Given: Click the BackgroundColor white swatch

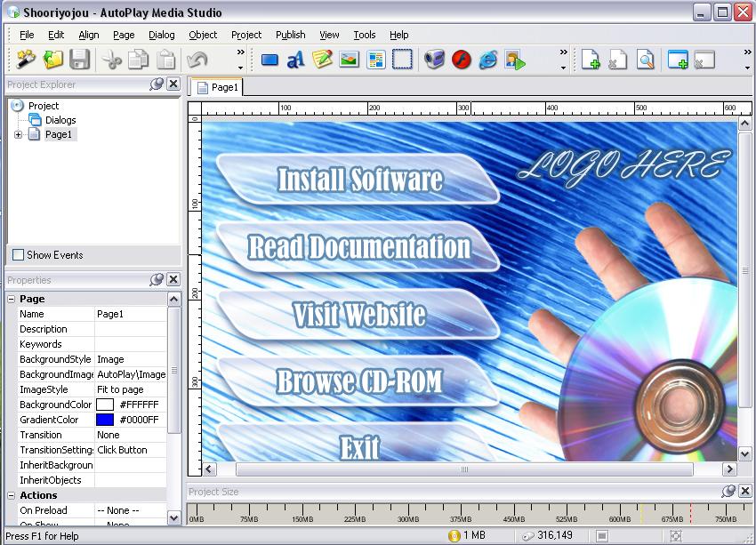Looking at the screenshot, I should click(105, 405).
